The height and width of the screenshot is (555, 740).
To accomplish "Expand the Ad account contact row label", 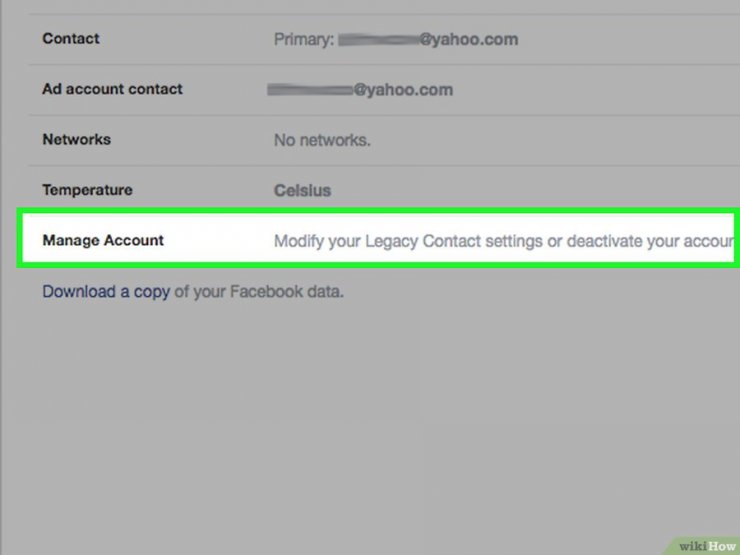I will [x=112, y=89].
